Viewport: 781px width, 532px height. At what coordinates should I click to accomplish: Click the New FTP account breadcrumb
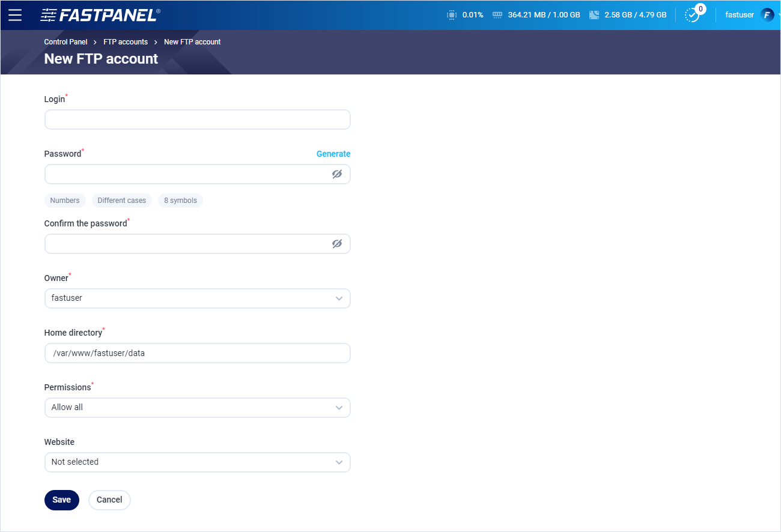tap(192, 42)
